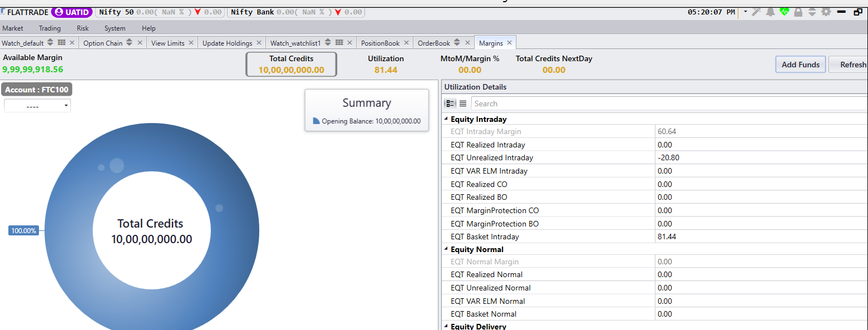The height and width of the screenshot is (330, 868).
Task: Click the up-down arrows icon beside settings gear
Action: coord(812,12)
